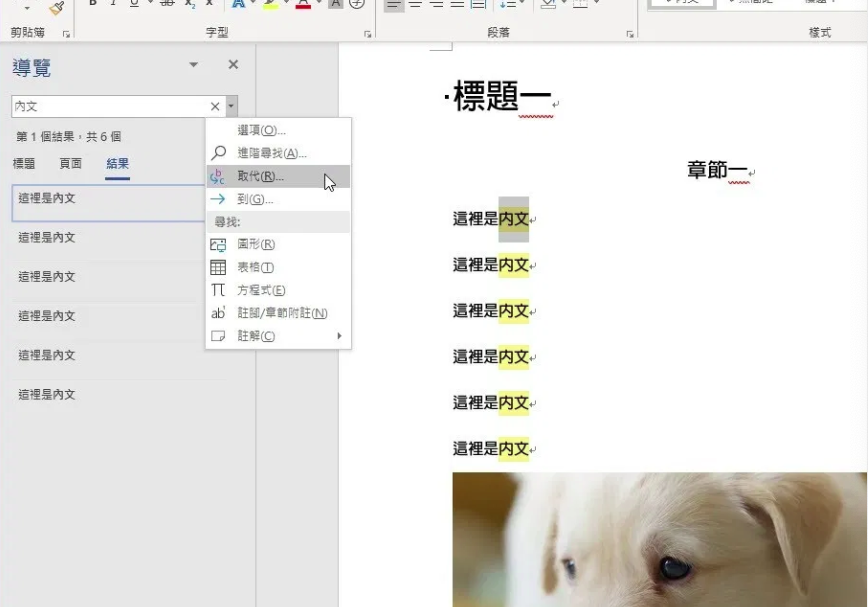Image resolution: width=868 pixels, height=607 pixels.
Task: Apply the red font color
Action: (303, 4)
